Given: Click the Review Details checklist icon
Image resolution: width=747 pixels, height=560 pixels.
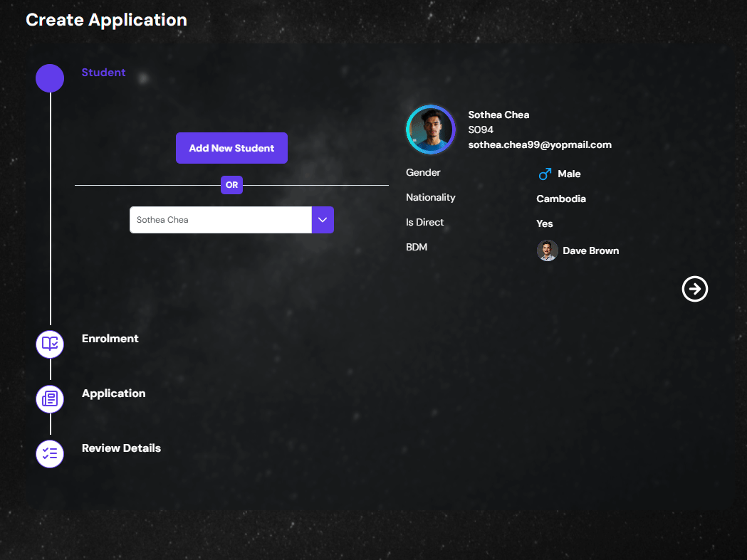Looking at the screenshot, I should tap(50, 453).
